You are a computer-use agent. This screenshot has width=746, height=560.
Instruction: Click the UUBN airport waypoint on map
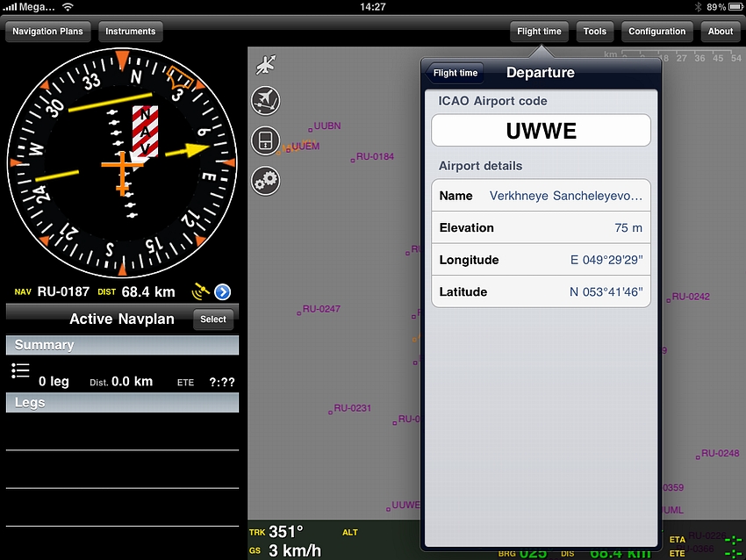[325, 127]
